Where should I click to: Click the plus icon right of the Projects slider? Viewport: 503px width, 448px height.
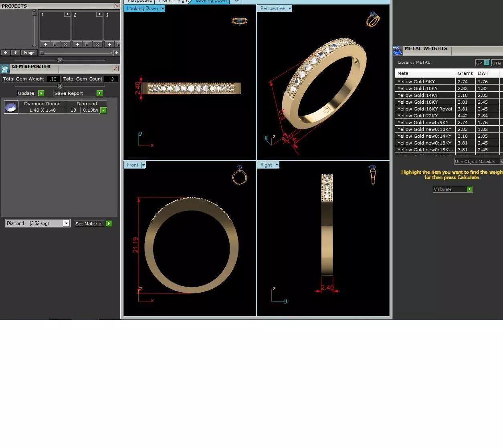coord(116,53)
